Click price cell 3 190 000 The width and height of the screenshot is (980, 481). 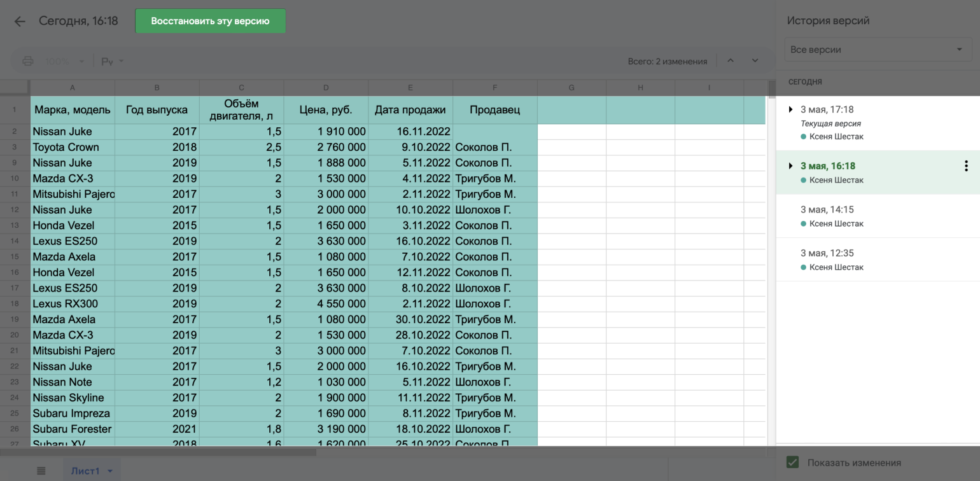pos(326,429)
